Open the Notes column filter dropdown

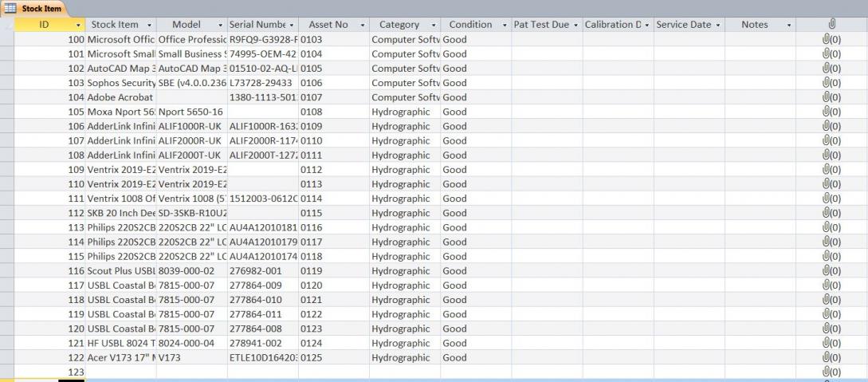[x=789, y=25]
